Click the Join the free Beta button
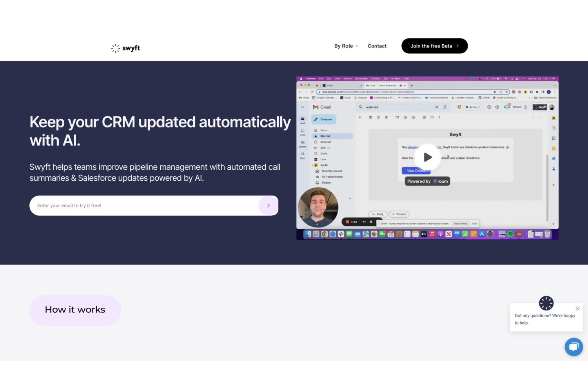The height and width of the screenshot is (392, 588). pyautogui.click(x=434, y=46)
